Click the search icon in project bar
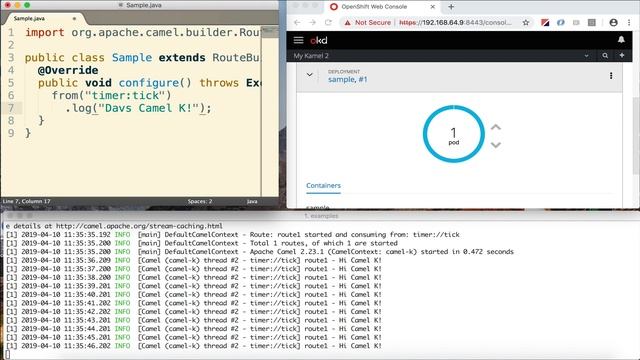640x360 pixels. click(x=605, y=56)
